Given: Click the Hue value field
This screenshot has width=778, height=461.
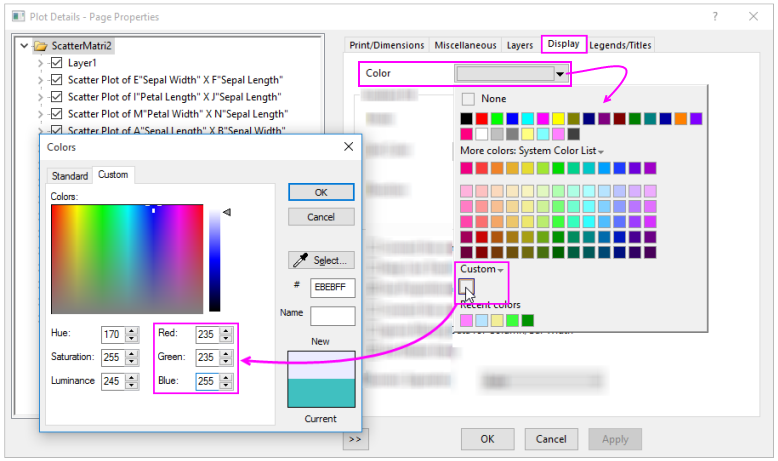Looking at the screenshot, I should (113, 334).
